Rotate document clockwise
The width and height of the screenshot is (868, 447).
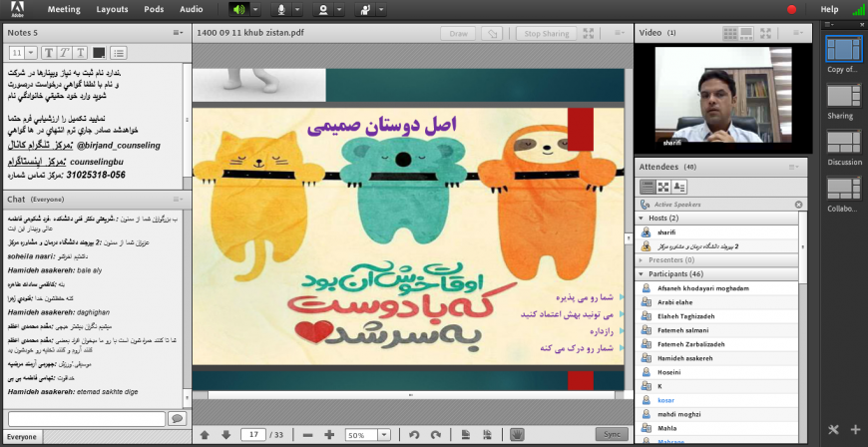click(x=436, y=435)
